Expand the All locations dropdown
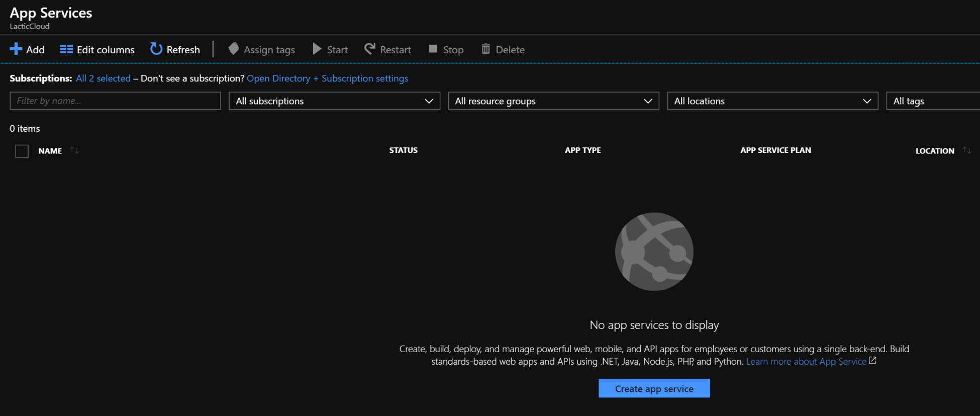Viewport: 980px width, 416px height. (773, 101)
